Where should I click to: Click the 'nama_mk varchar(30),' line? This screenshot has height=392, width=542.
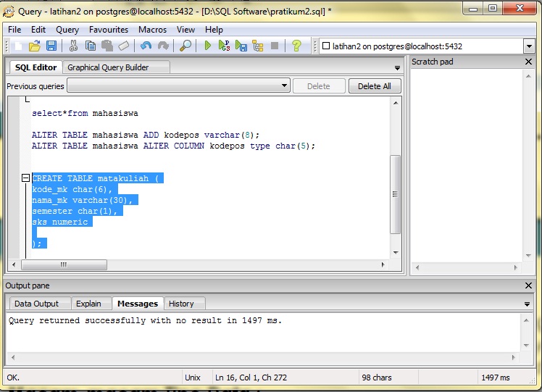point(83,200)
